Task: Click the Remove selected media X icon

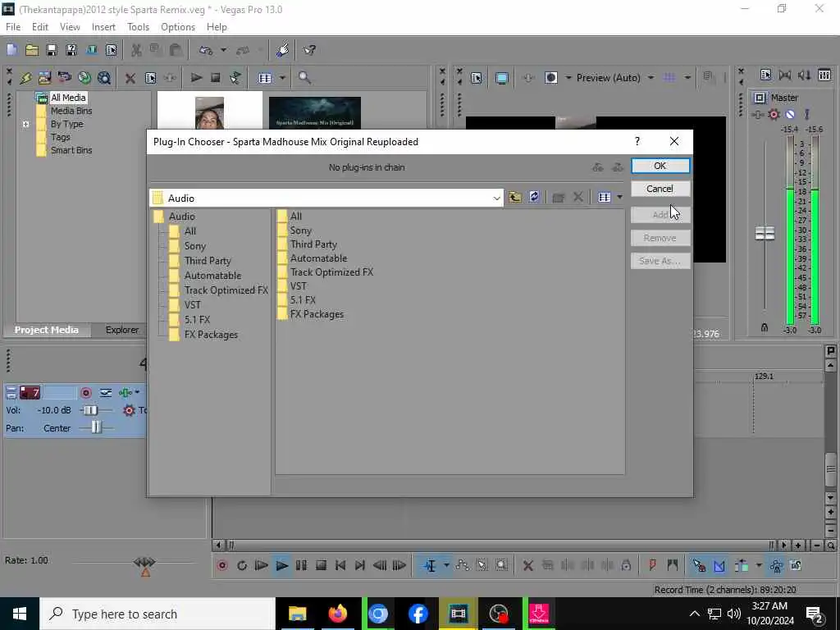Action: click(x=130, y=78)
